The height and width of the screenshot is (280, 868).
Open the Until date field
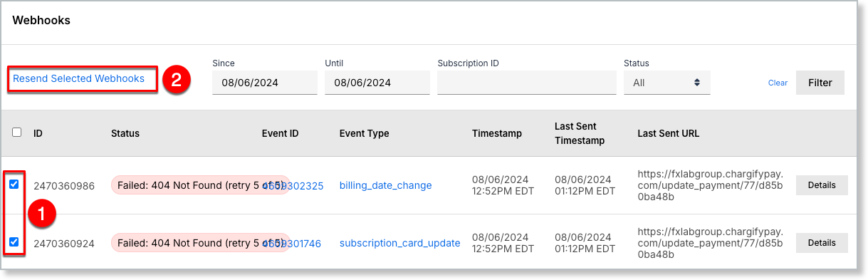(x=377, y=83)
